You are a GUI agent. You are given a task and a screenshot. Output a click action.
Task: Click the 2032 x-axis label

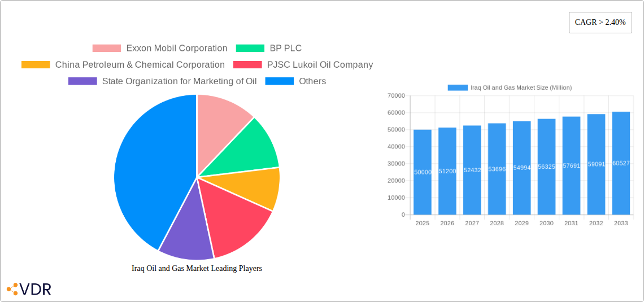(x=596, y=223)
